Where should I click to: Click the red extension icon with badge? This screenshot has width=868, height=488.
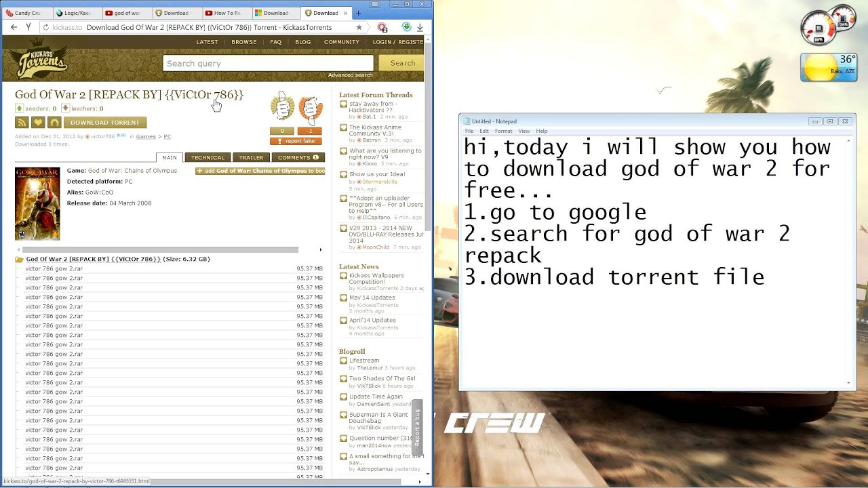point(382,28)
